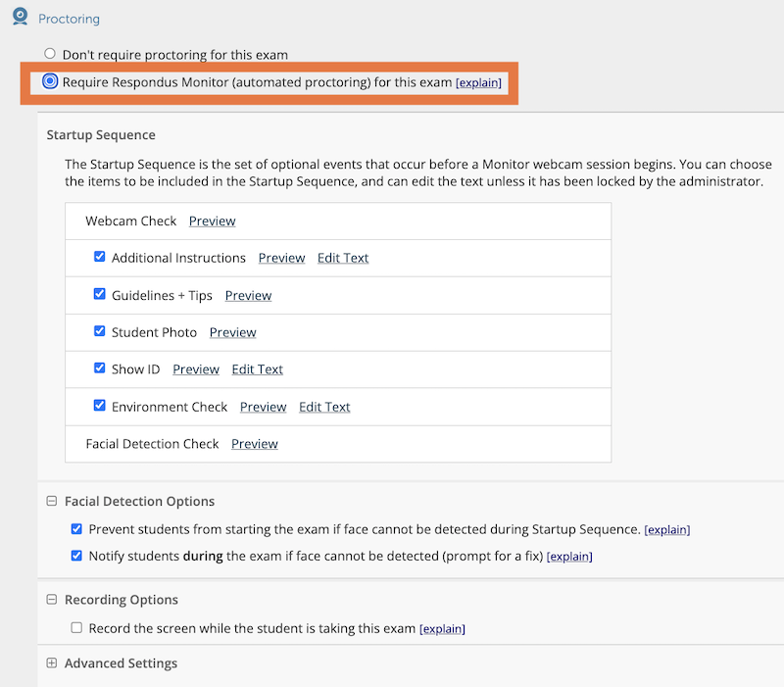Expand the Advanced Settings section

[x=52, y=663]
